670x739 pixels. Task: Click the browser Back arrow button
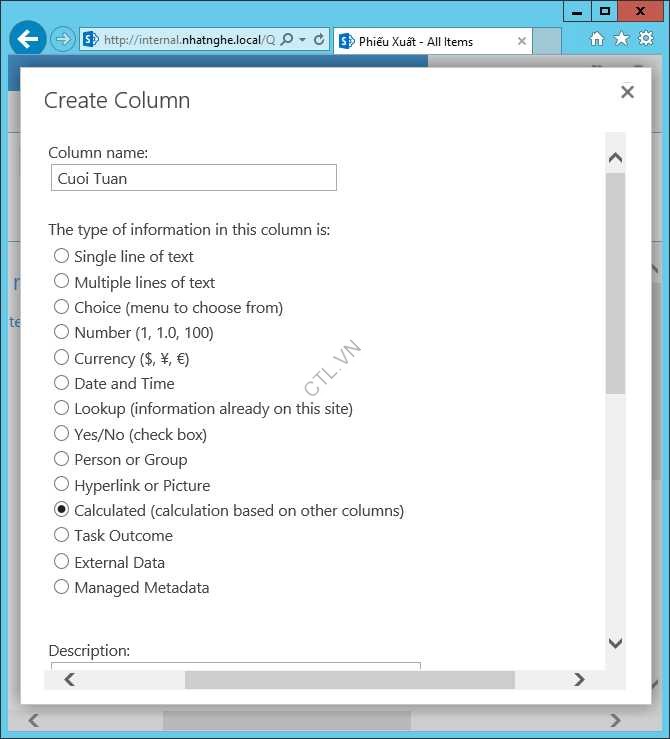tap(27, 40)
